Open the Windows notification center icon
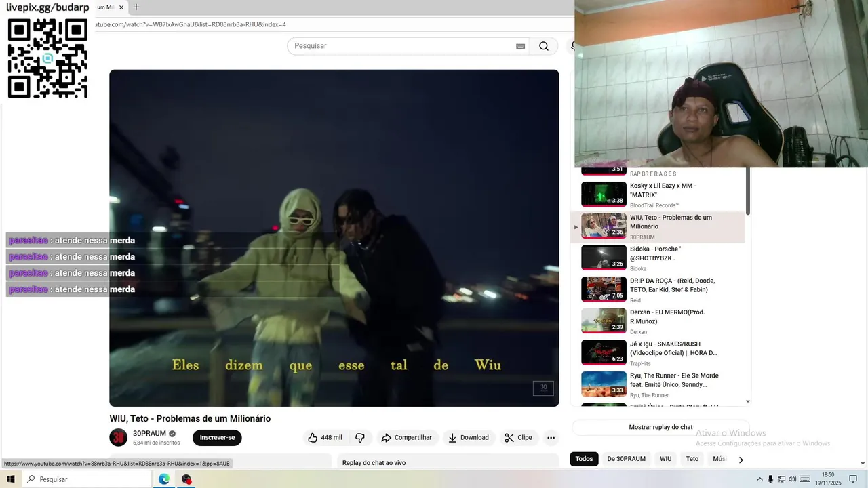868x488 pixels. click(x=853, y=479)
